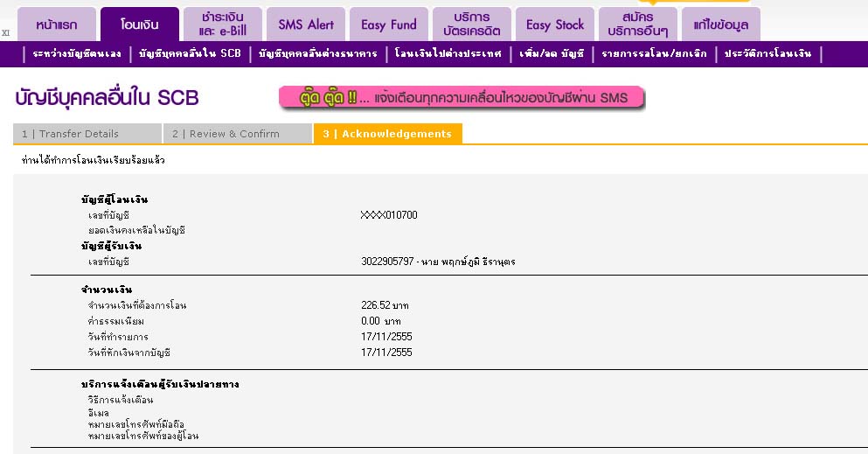Screen dimensions: 868x454
Task: Click the จำนวนเงิน section heading
Action: click(x=107, y=290)
